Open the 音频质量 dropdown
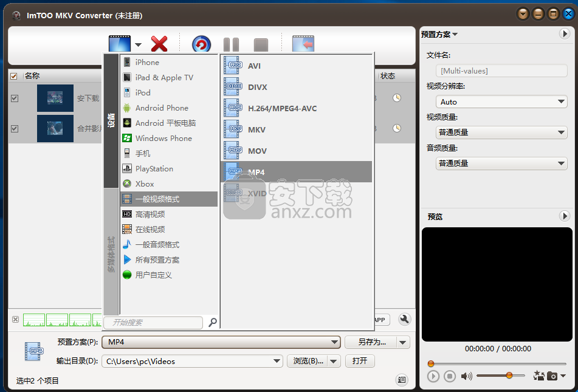578x392 pixels. point(501,163)
